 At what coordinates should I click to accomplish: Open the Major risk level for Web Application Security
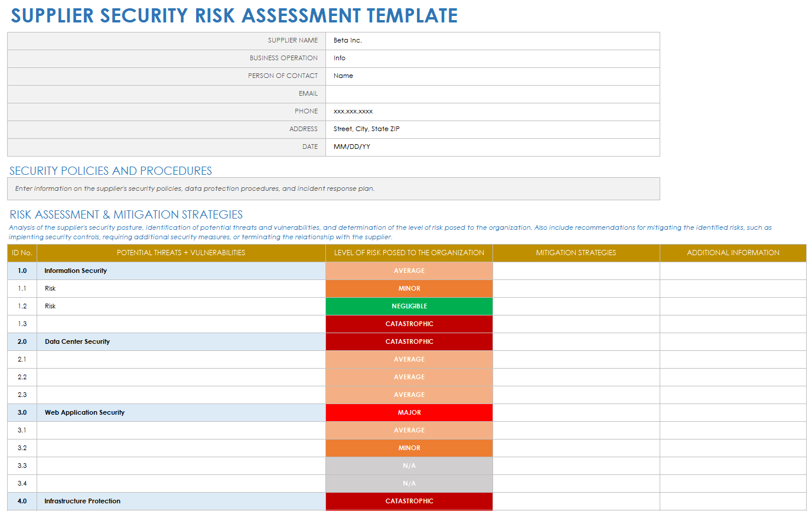[409, 413]
